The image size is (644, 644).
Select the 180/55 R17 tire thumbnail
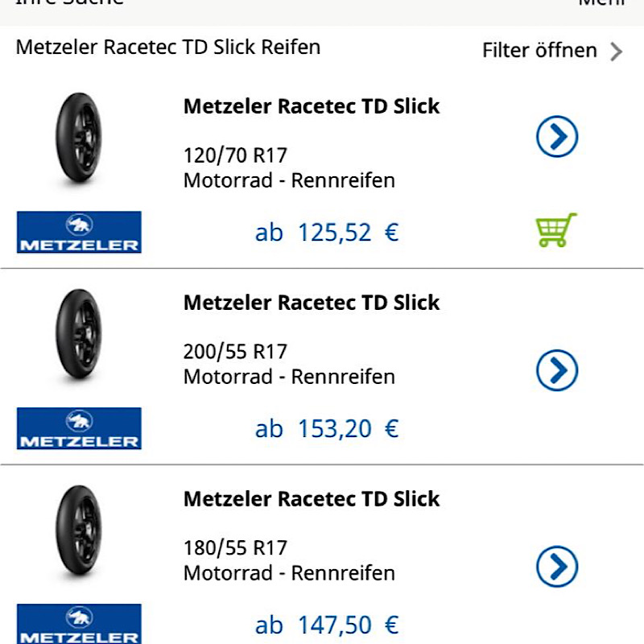pos(78,533)
